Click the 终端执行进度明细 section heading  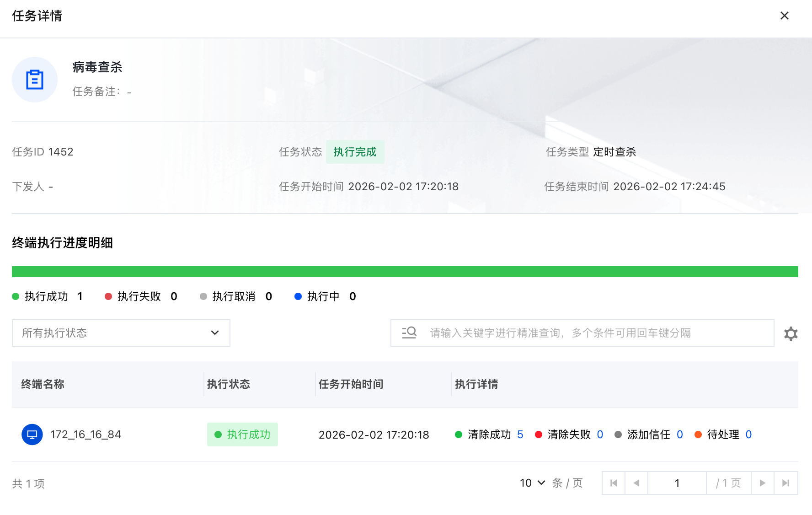[63, 243]
